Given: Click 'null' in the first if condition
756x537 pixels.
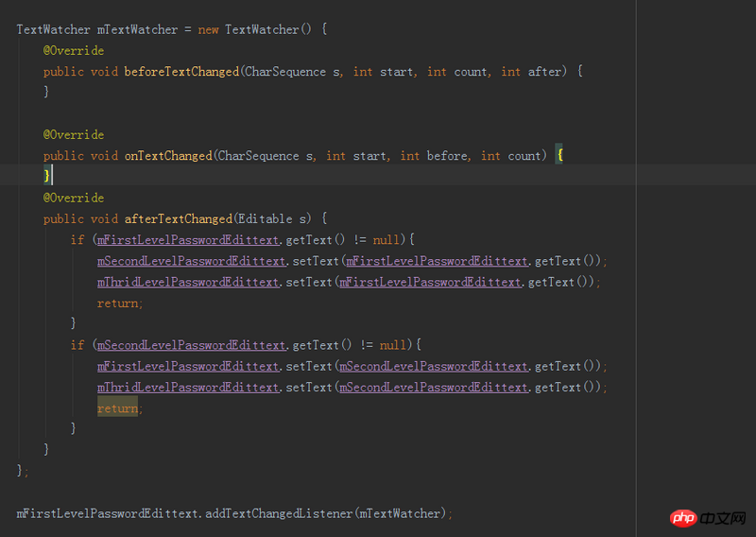Looking at the screenshot, I should tap(387, 240).
